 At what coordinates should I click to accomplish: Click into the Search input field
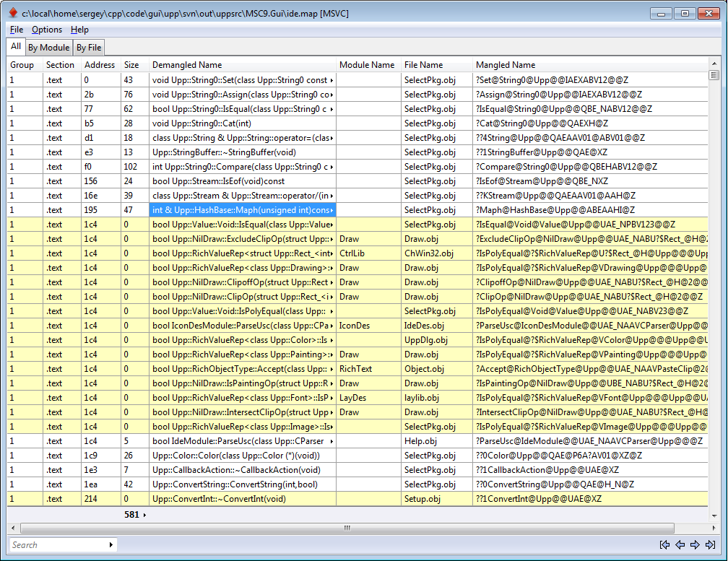click(x=58, y=545)
